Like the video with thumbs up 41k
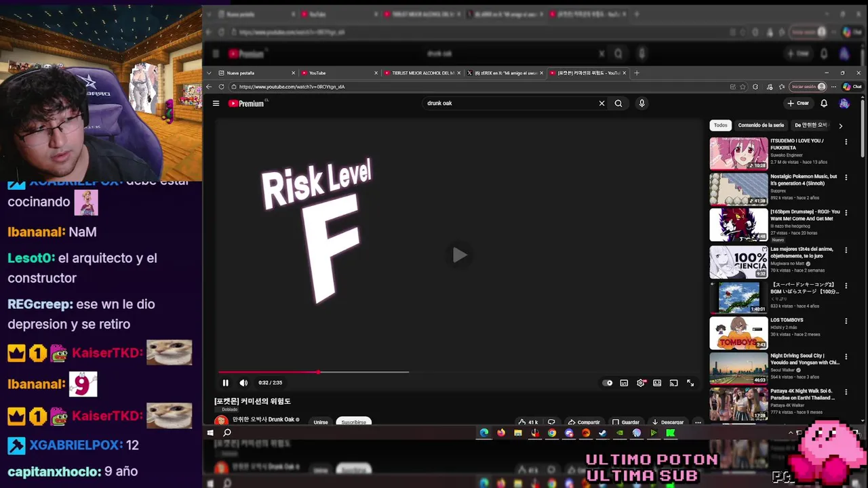The image size is (868, 488). pos(528,422)
